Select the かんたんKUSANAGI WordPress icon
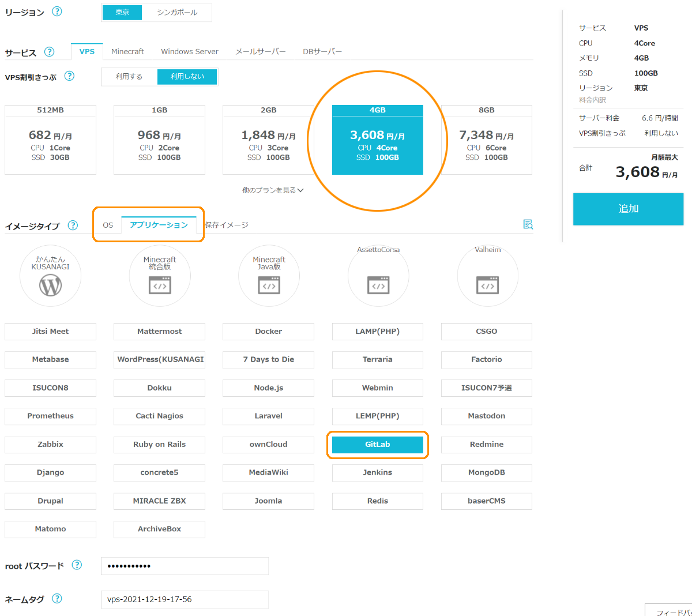 [x=50, y=276]
